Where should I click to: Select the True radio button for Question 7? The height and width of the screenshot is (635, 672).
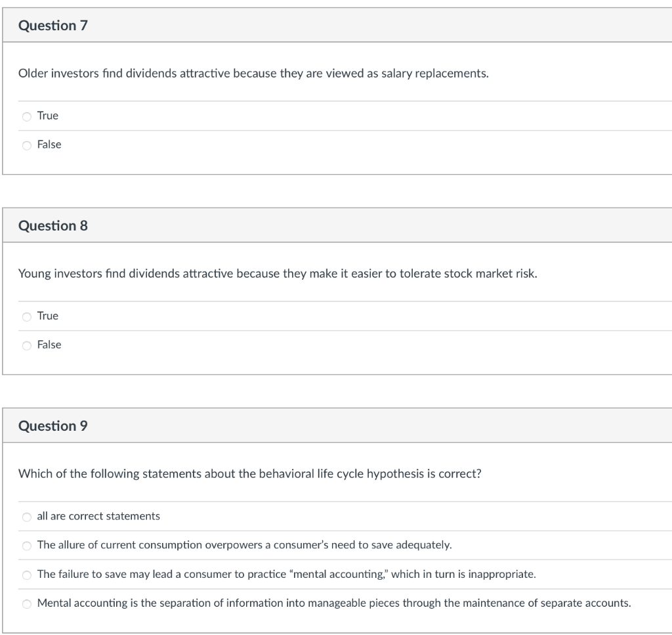pos(27,116)
